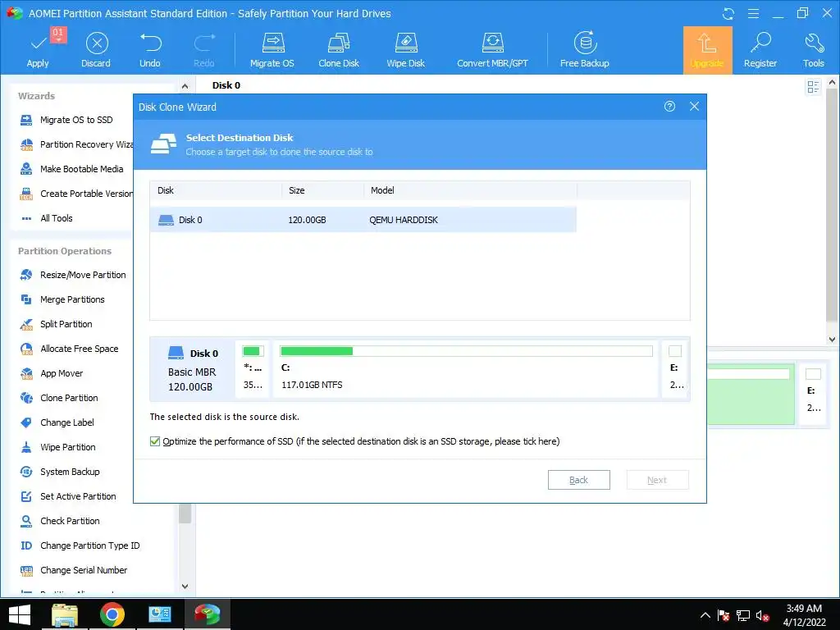
Task: Open All Tools in the Wizards panel
Action: [x=46, y=218]
